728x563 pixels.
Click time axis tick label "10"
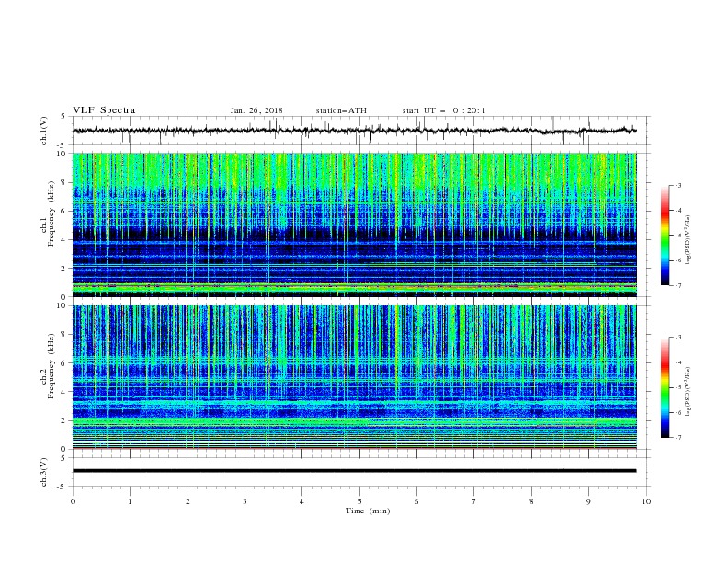[x=646, y=501]
